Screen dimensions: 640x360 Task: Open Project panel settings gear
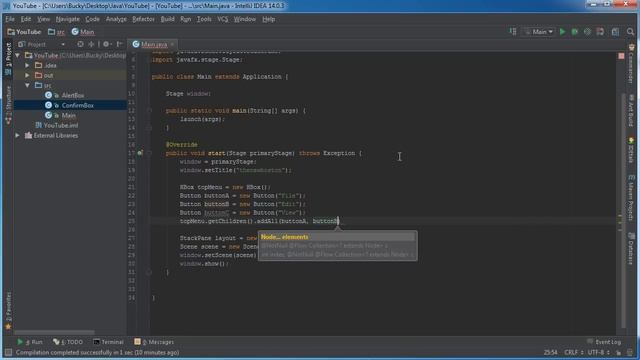(106, 44)
